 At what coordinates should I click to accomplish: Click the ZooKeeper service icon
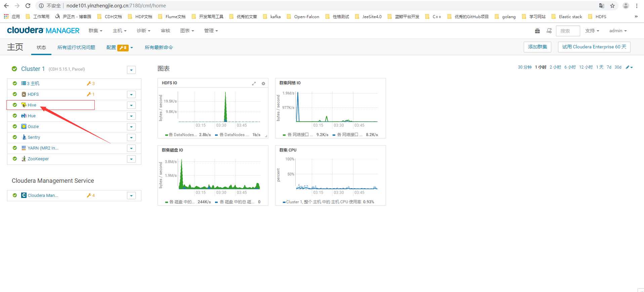[x=24, y=159]
